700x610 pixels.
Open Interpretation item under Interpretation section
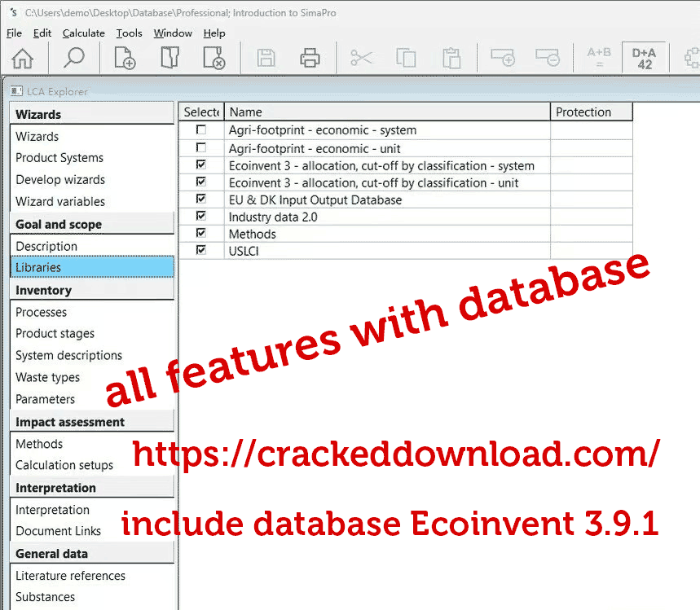52,510
